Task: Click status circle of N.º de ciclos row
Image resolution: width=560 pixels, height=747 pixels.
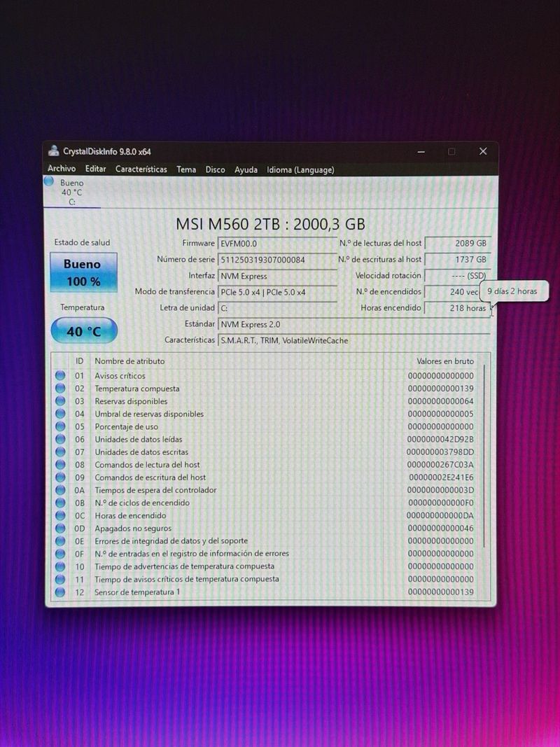Action: coord(60,503)
